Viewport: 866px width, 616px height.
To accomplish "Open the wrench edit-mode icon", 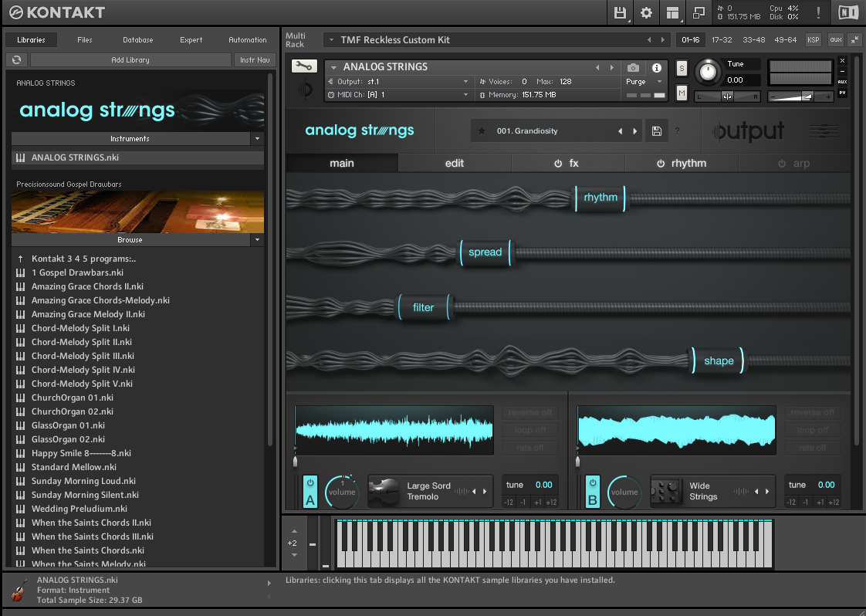I will click(304, 66).
